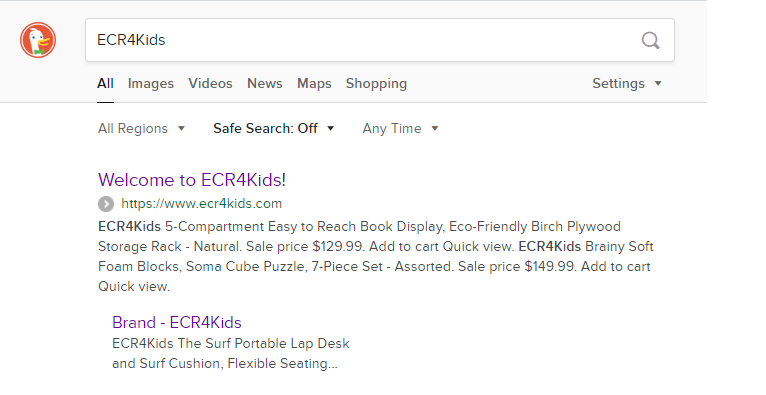Viewport: 766px width, 395px height.
Task: Switch to the Images tab
Action: click(150, 83)
